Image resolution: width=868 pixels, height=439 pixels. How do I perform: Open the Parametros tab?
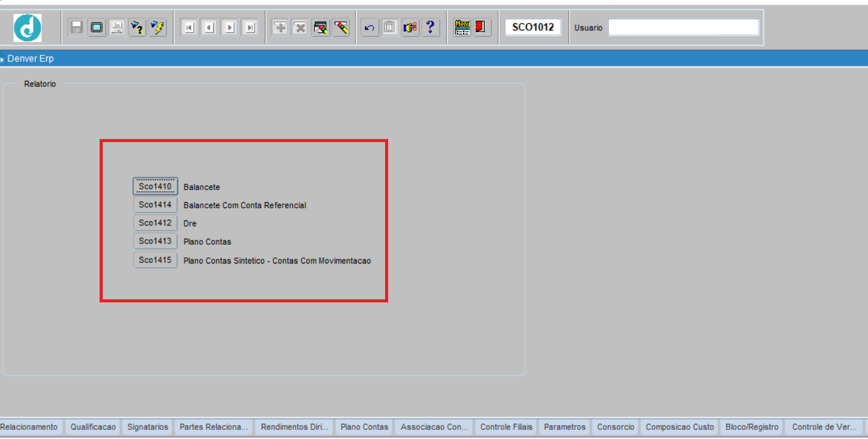(x=565, y=427)
